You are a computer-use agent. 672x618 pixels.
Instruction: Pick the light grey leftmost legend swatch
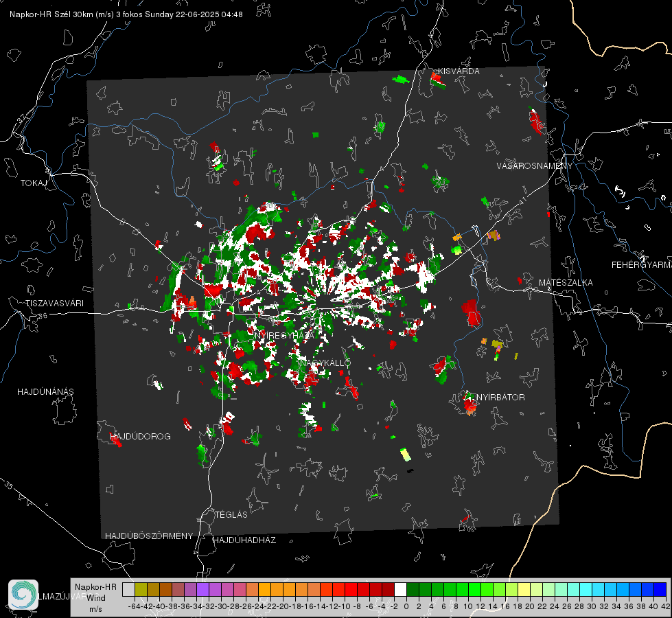pyautogui.click(x=128, y=589)
